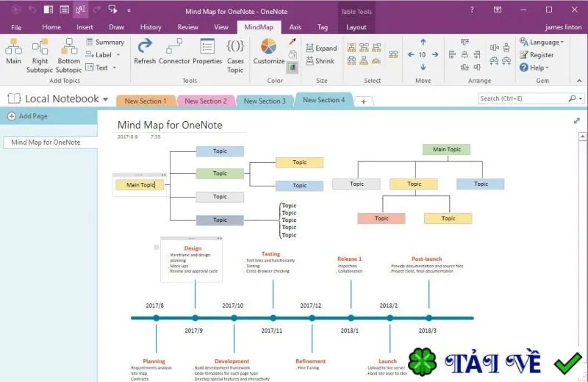588x382 pixels.
Task: Move topic up with the arrow
Action: (x=423, y=42)
